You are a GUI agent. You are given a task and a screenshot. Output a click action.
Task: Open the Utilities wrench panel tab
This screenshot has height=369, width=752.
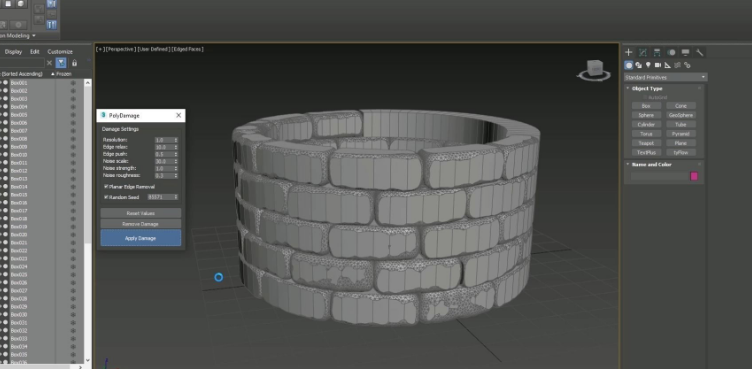(x=700, y=52)
